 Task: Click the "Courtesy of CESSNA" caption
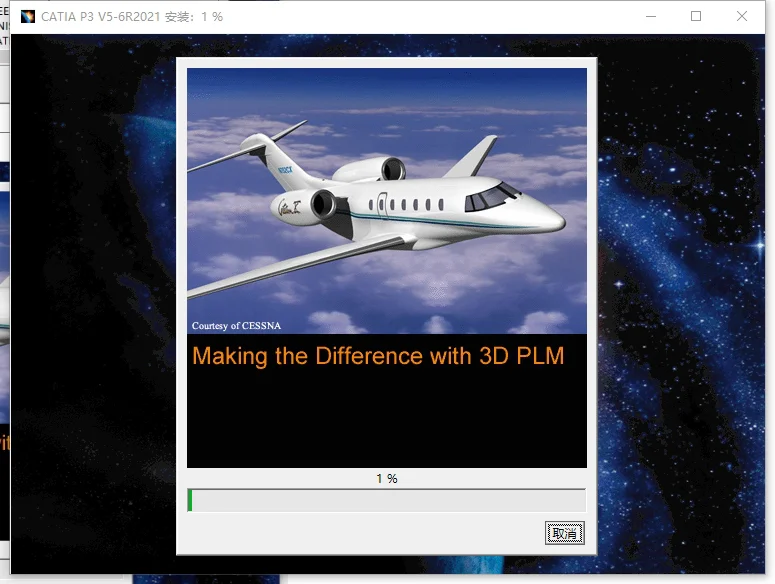[x=237, y=326]
